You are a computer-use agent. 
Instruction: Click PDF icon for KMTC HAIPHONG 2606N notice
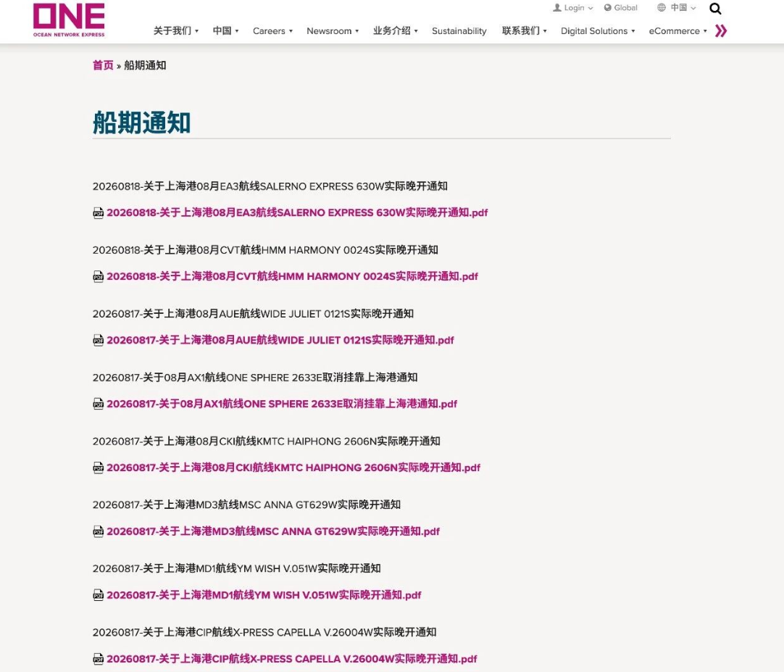[x=99, y=468]
